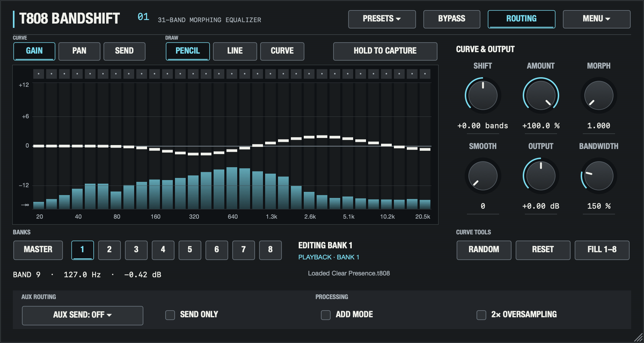This screenshot has width=644, height=343.
Task: Select bank 4
Action: click(x=163, y=250)
